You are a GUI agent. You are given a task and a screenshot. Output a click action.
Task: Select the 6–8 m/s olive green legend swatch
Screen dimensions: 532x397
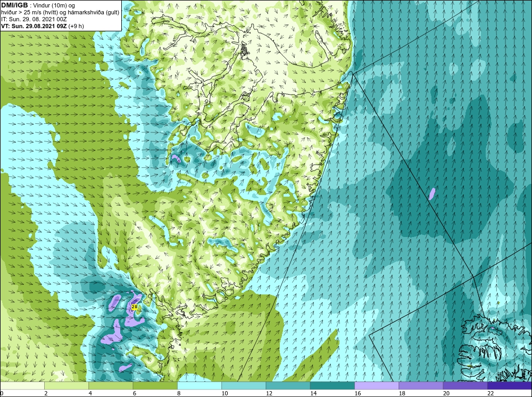[x=155, y=386]
